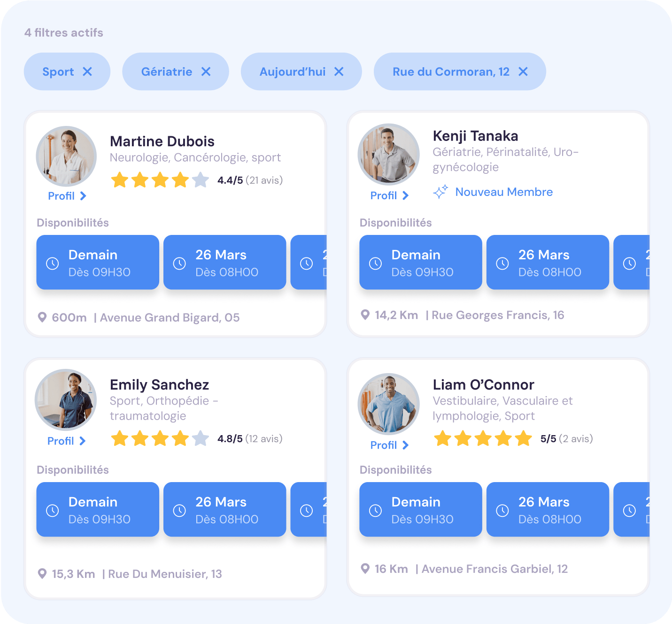Select Emily Sanchez's 26 Mars slot
Image resolution: width=672 pixels, height=624 pixels.
pyautogui.click(x=224, y=509)
